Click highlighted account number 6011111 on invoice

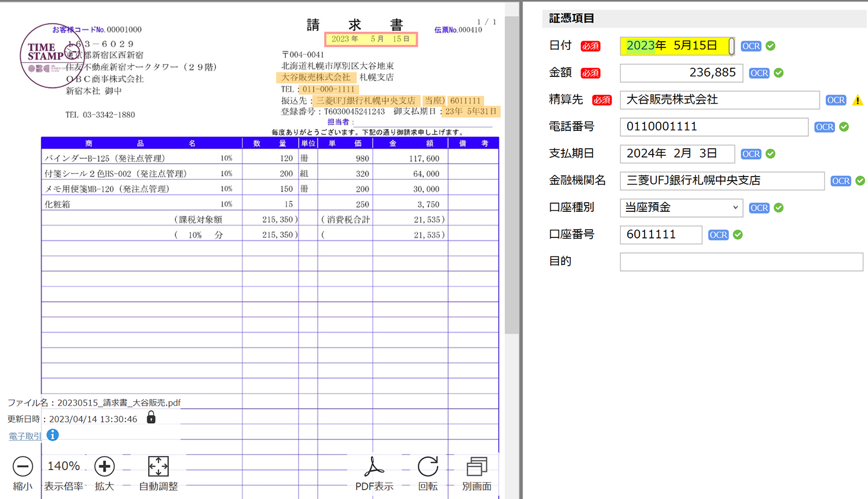(465, 101)
